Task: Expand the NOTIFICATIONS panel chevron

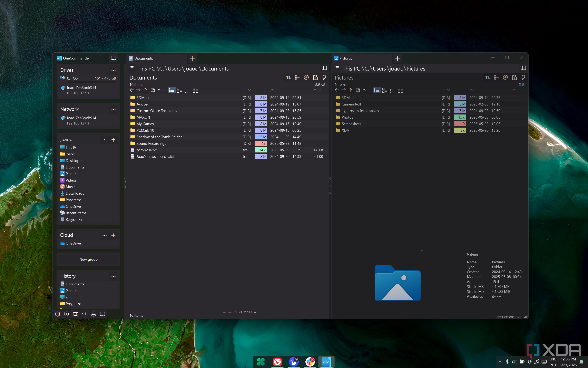Action: pos(518,317)
